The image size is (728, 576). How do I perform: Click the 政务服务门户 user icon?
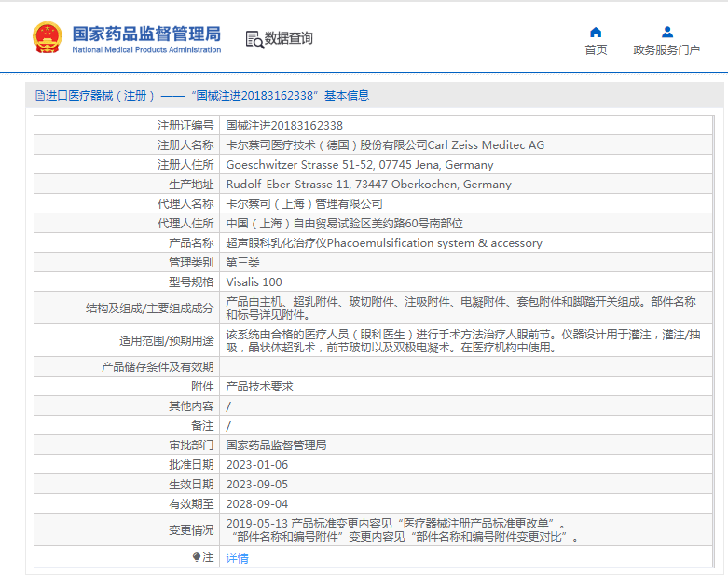tap(667, 32)
